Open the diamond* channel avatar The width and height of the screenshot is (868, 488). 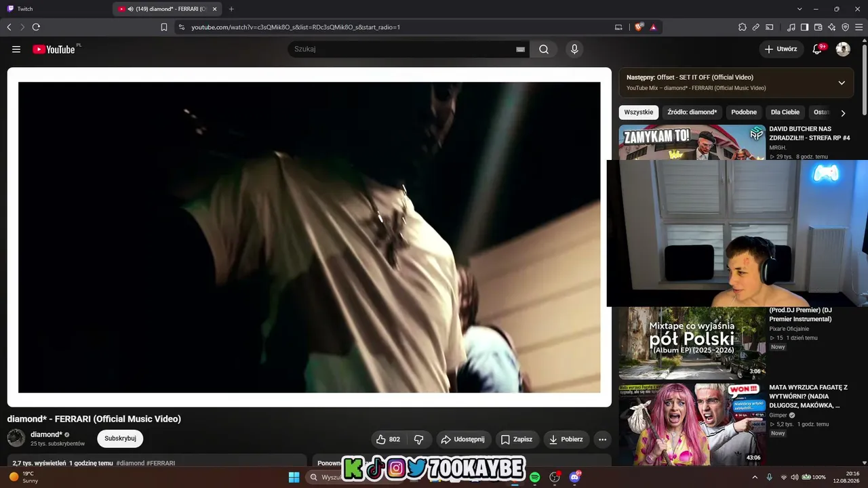pyautogui.click(x=16, y=438)
